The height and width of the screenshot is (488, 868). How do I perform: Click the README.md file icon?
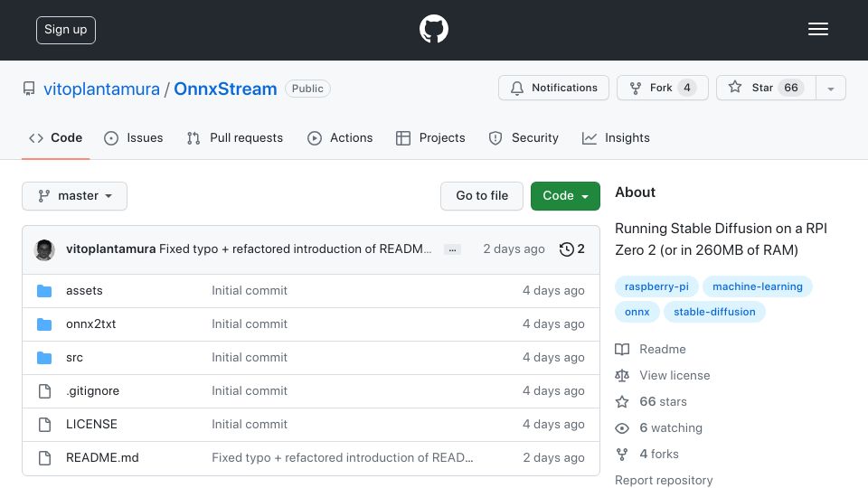coord(44,458)
